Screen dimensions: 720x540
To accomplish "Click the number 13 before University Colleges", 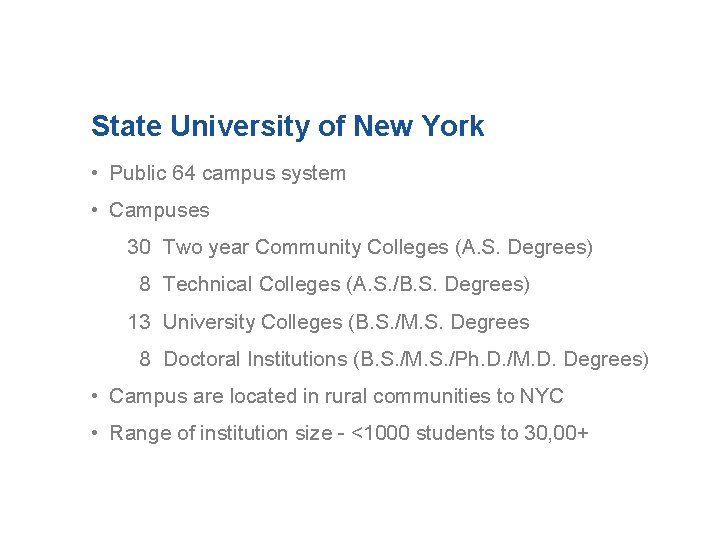I will click(x=138, y=322).
